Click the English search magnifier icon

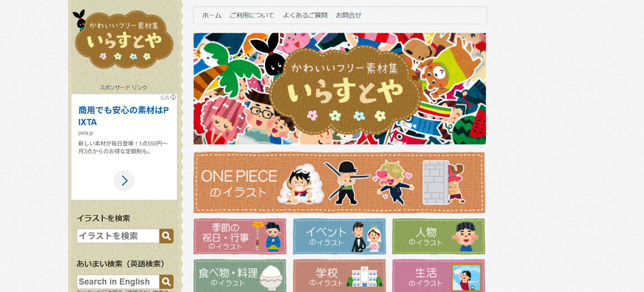(166, 282)
